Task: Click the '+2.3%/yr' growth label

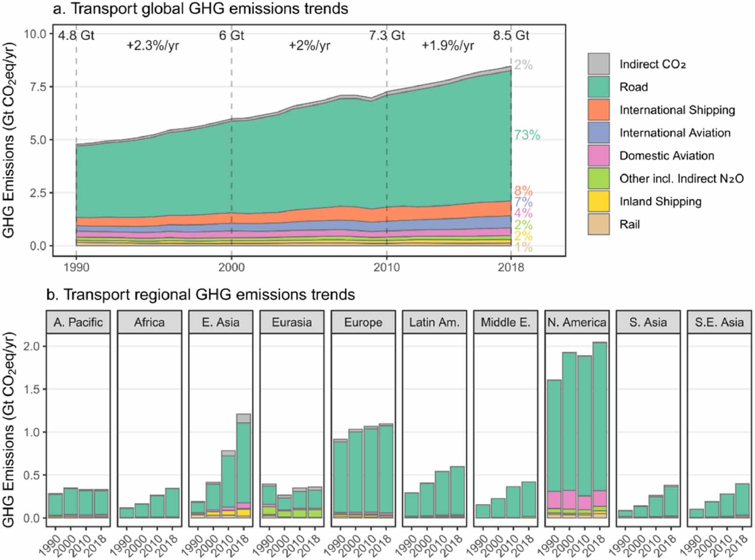Action: (x=153, y=45)
